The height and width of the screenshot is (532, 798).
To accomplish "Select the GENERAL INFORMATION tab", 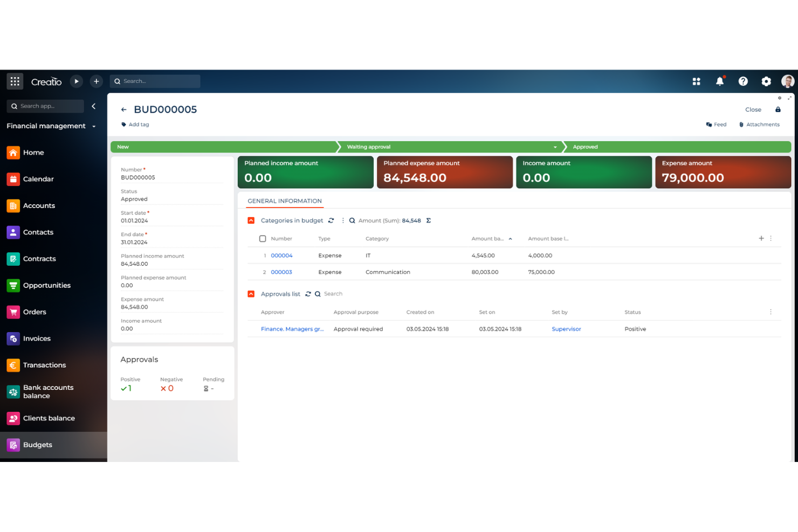I will click(x=285, y=201).
